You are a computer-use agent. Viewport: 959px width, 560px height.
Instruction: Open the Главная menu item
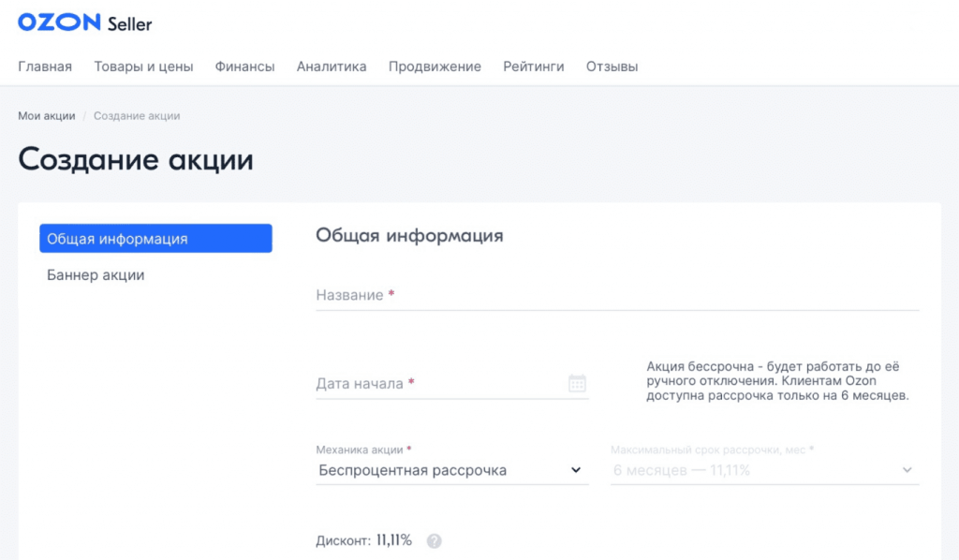(45, 66)
